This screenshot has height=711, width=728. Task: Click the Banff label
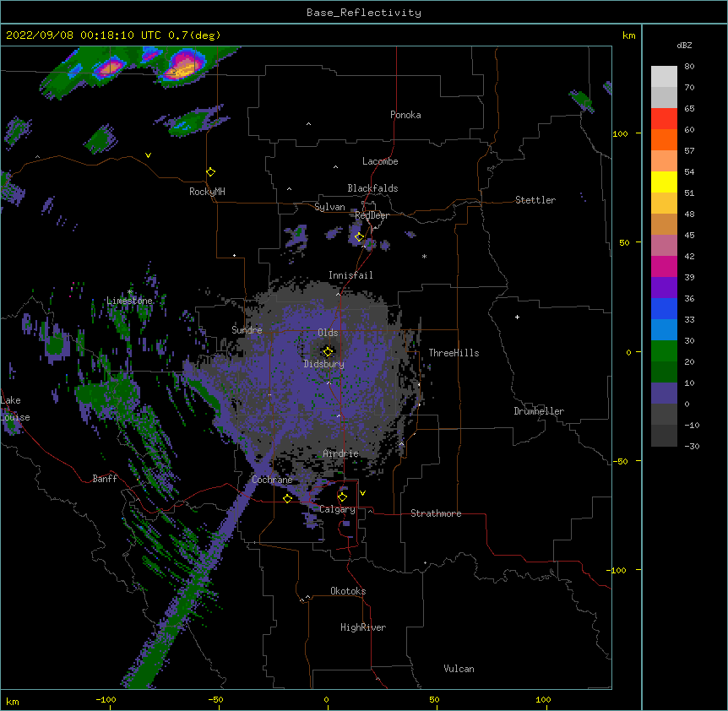click(x=105, y=479)
